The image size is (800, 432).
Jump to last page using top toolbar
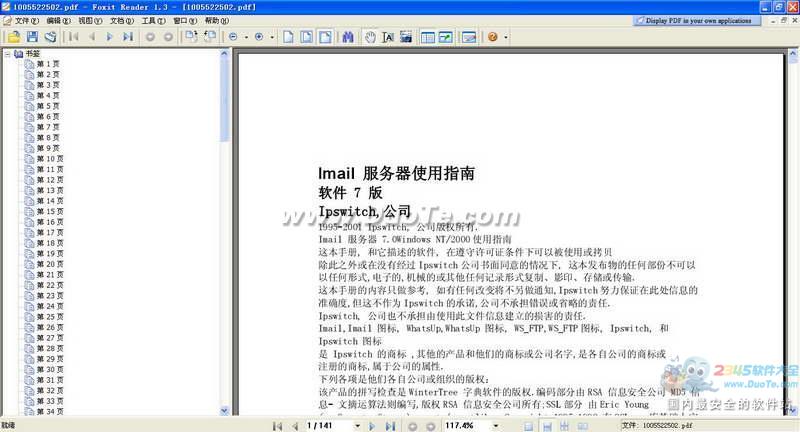click(x=128, y=37)
